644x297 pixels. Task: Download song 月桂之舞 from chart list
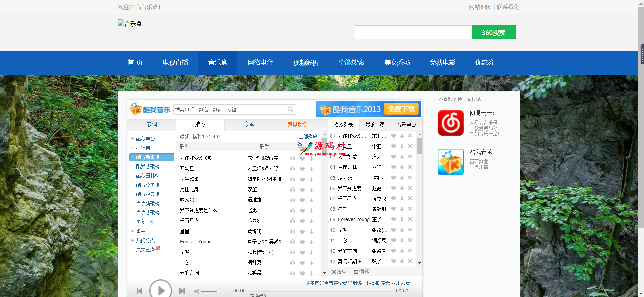[311, 190]
